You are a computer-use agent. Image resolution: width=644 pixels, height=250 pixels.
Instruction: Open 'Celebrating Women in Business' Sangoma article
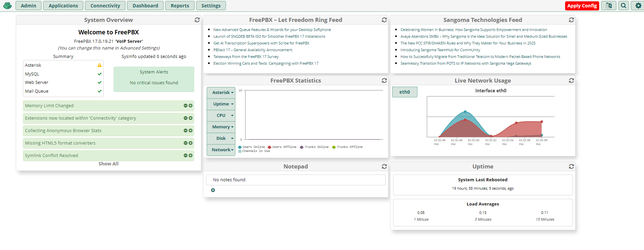click(474, 30)
